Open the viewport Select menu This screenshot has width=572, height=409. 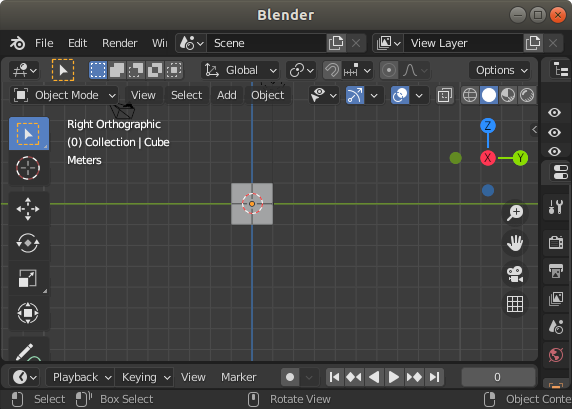(186, 96)
